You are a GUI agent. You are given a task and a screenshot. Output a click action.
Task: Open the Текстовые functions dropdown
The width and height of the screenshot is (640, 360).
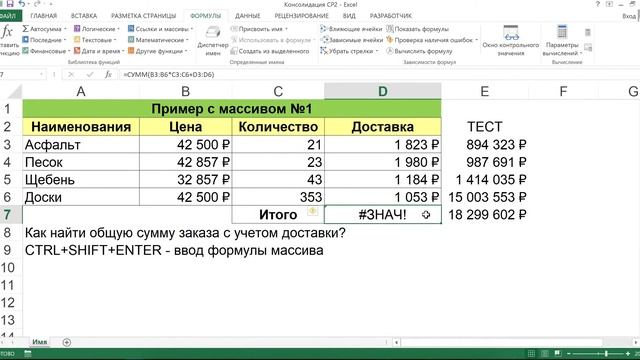tap(95, 40)
